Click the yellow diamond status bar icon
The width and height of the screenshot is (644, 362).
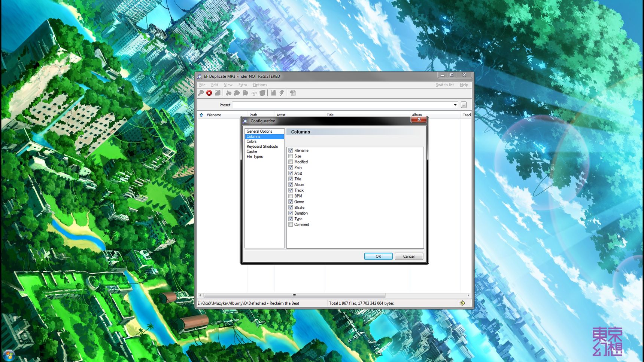462,303
